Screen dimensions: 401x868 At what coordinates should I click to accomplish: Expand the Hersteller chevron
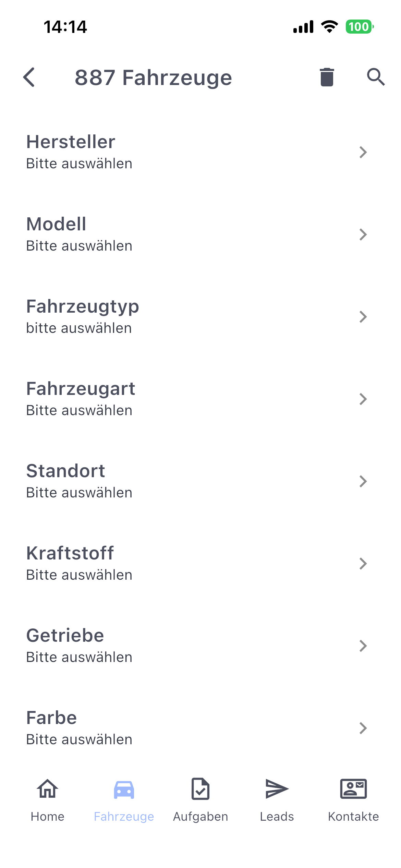363,152
